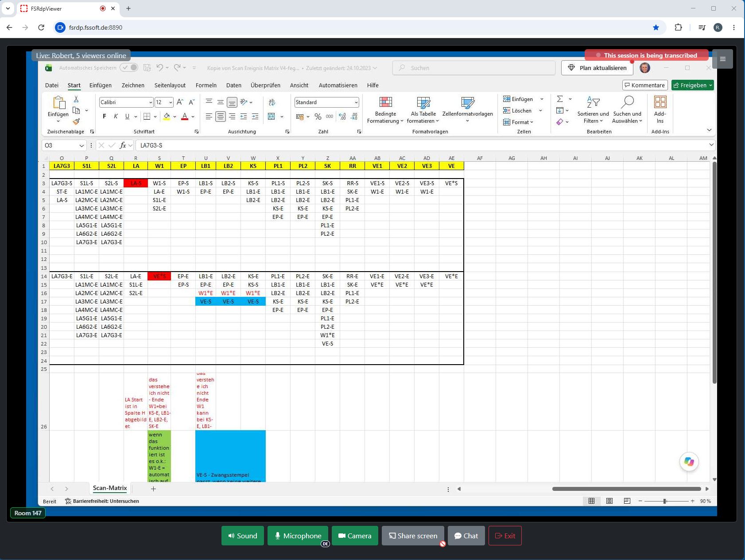Click the fill color bucket icon
The height and width of the screenshot is (560, 745).
click(167, 117)
